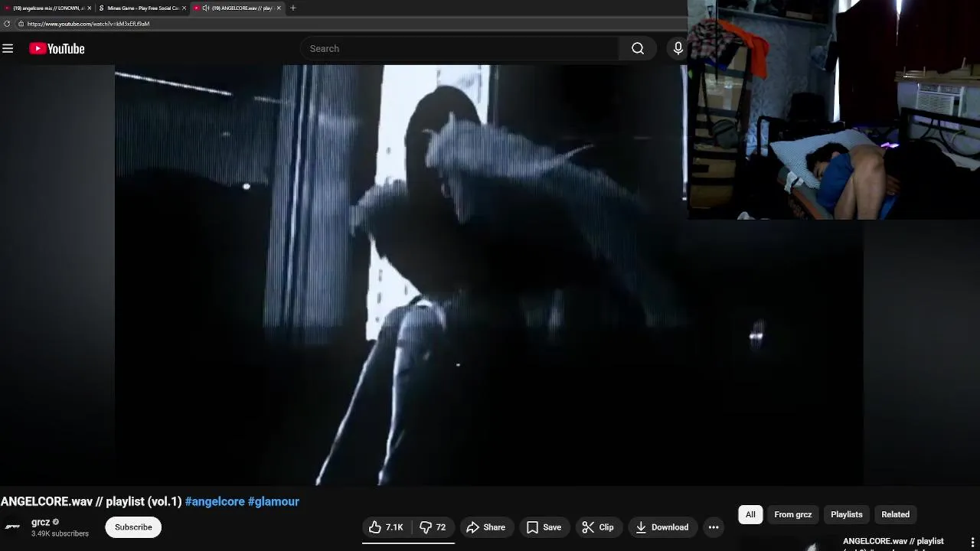The image size is (980, 551).
Task: Start voice search with microphone icon
Action: click(678, 49)
